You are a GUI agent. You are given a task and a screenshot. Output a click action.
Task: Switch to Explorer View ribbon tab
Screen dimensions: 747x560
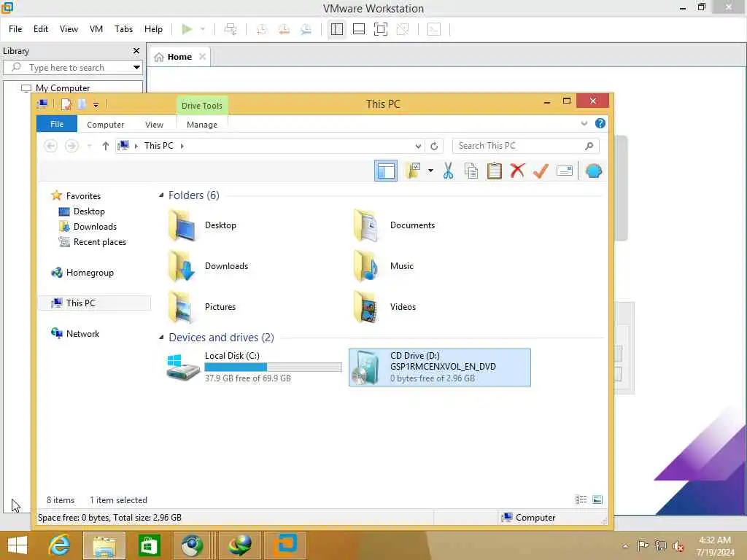tap(154, 125)
